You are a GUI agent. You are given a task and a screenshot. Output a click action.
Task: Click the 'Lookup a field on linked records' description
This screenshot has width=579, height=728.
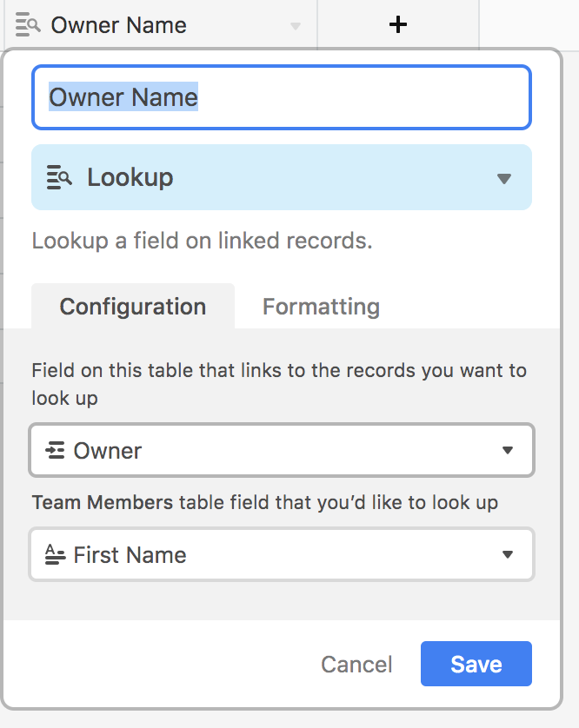[202, 241]
